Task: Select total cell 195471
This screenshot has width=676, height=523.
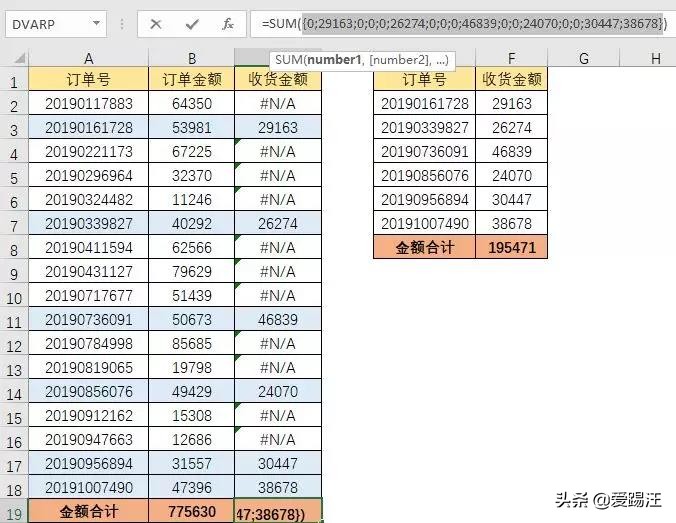Action: pyautogui.click(x=511, y=247)
